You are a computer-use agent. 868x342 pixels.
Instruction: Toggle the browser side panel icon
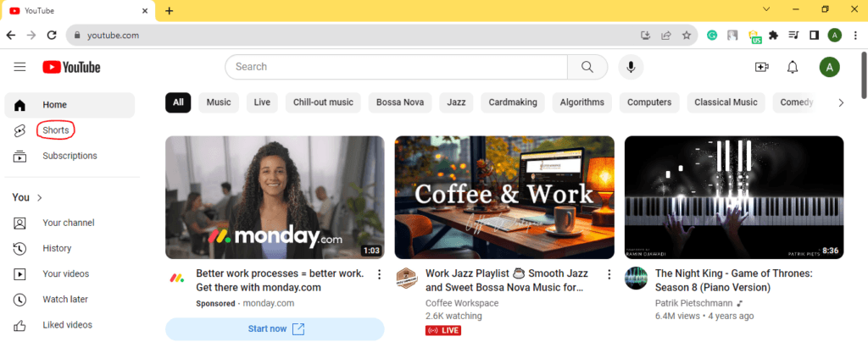coord(815,36)
